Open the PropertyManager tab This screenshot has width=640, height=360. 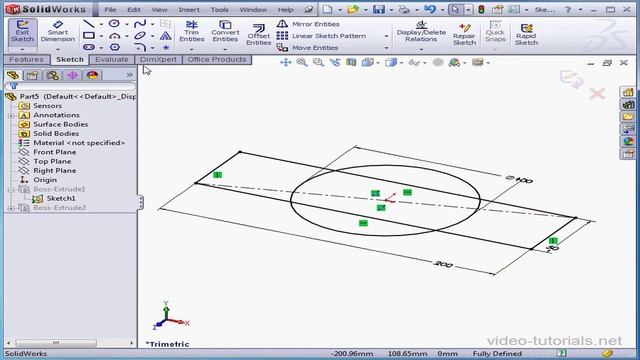tap(33, 75)
